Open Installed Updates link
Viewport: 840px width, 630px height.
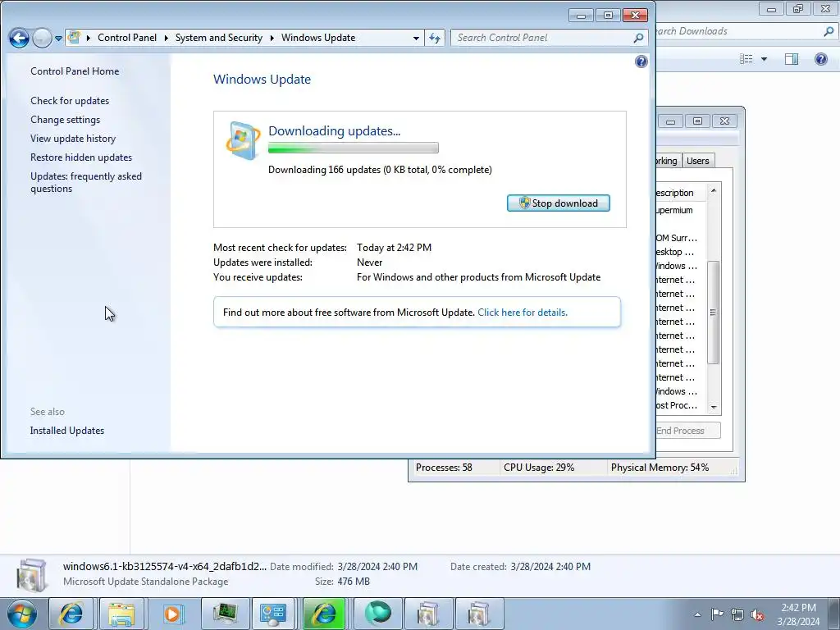[x=67, y=431]
